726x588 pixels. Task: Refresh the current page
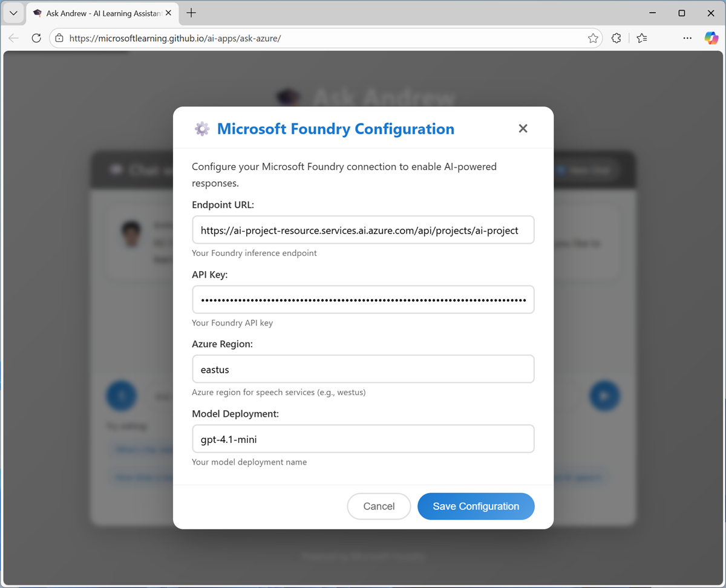36,38
